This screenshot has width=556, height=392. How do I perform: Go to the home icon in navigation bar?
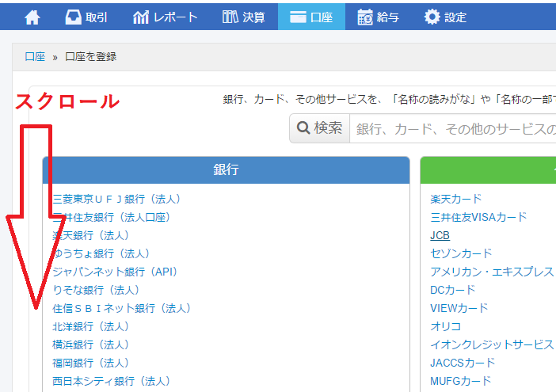click(x=32, y=17)
